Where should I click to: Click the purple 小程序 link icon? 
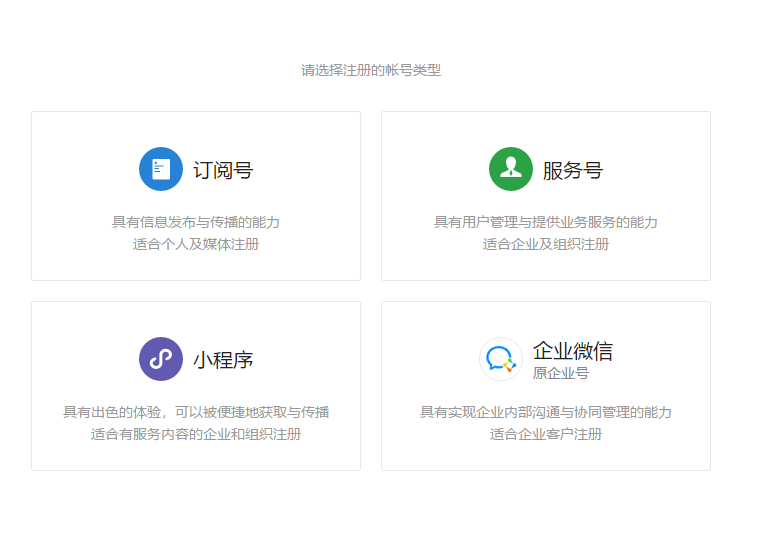point(161,359)
